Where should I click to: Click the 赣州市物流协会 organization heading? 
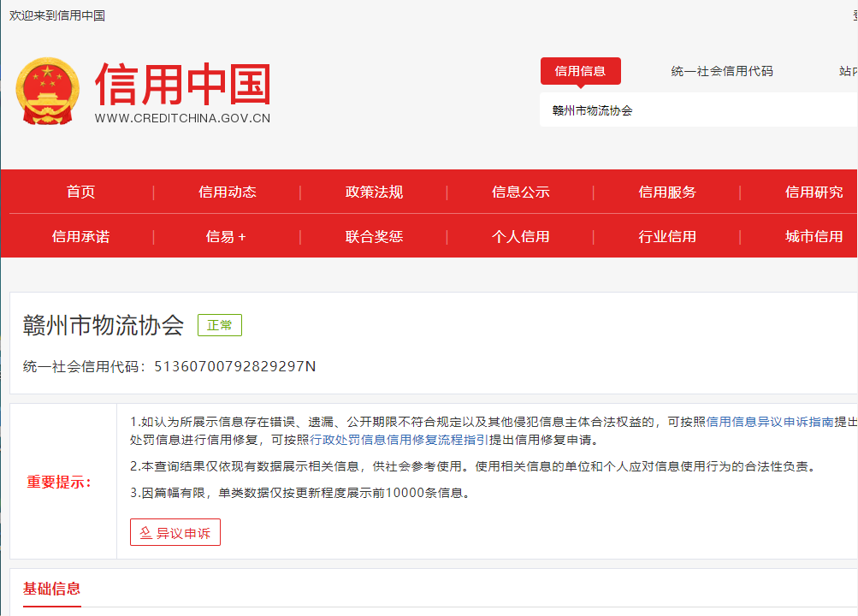(104, 325)
